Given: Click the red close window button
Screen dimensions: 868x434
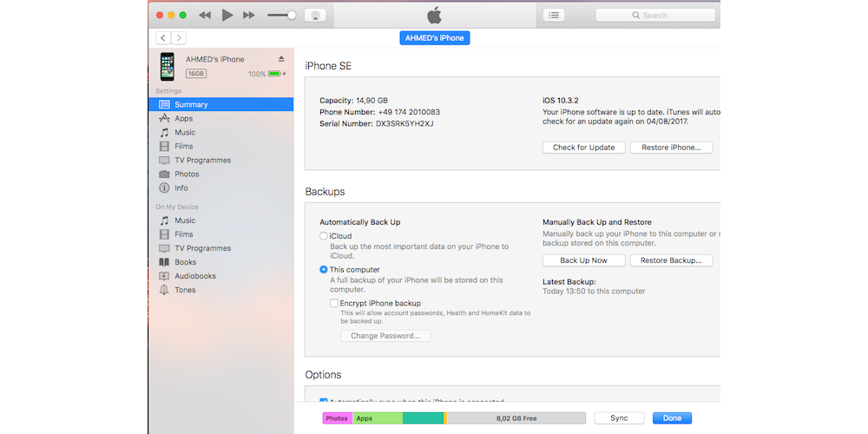Looking at the screenshot, I should (x=160, y=15).
